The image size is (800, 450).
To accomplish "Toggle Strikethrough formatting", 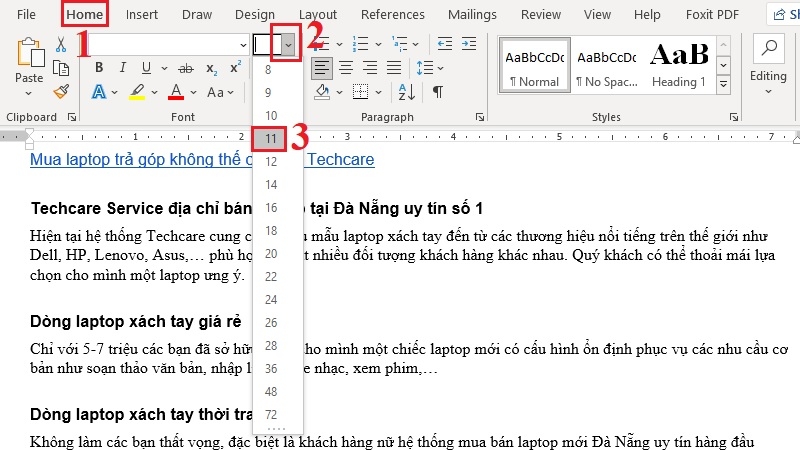I will [186, 68].
